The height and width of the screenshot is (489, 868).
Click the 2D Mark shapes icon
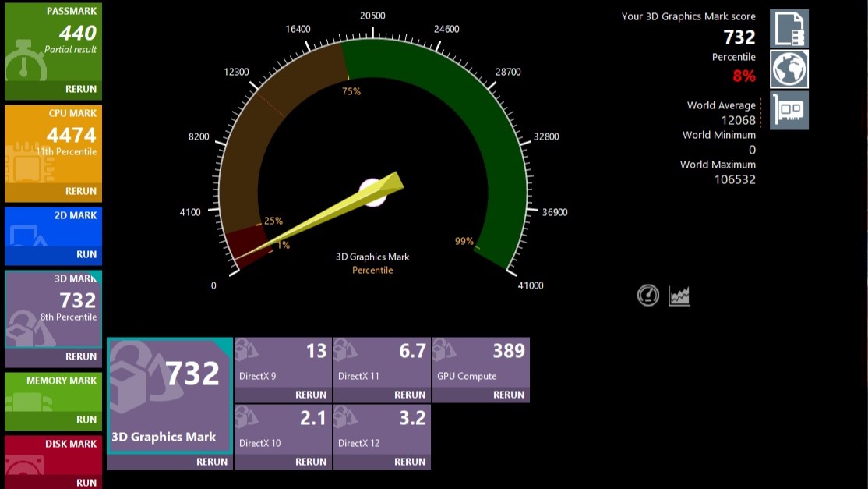28,236
